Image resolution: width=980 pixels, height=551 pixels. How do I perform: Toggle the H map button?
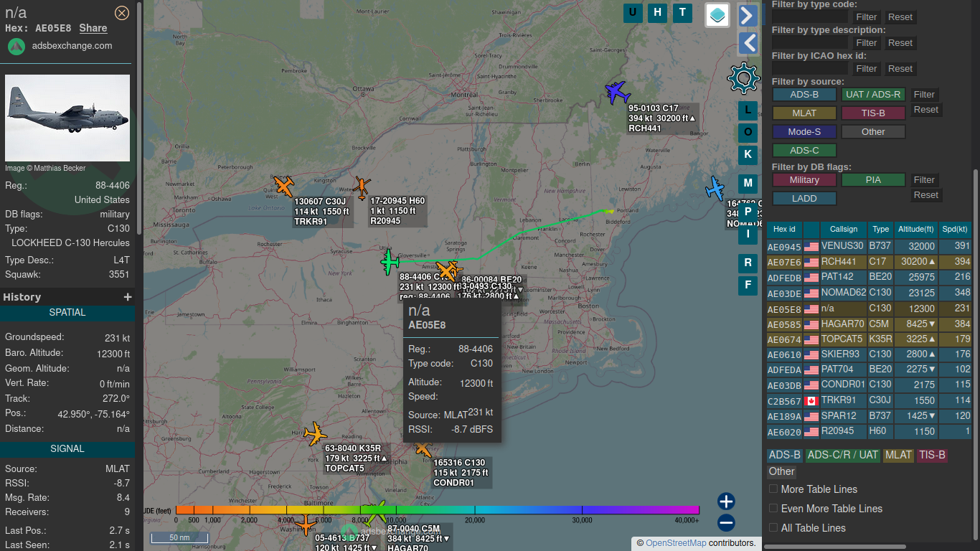[x=657, y=12]
